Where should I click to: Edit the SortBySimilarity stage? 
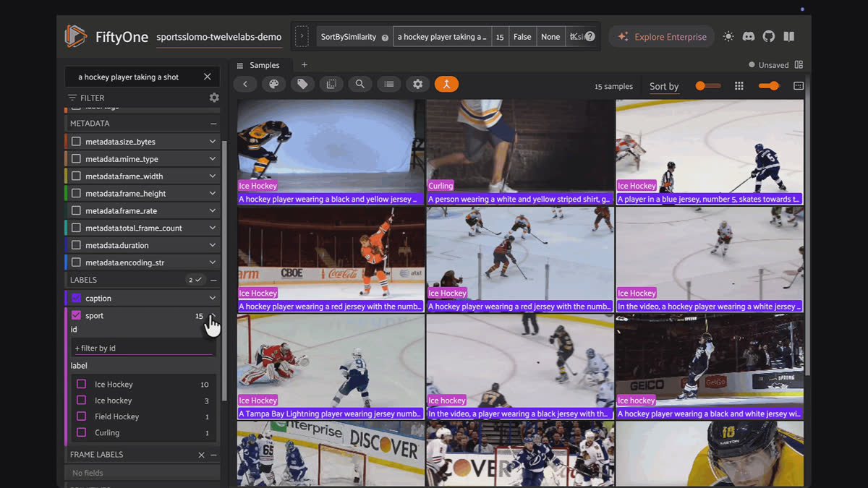[349, 37]
